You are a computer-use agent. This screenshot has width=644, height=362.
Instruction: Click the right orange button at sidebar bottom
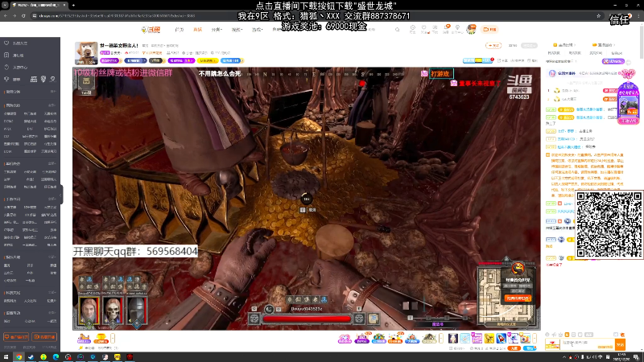(44, 337)
